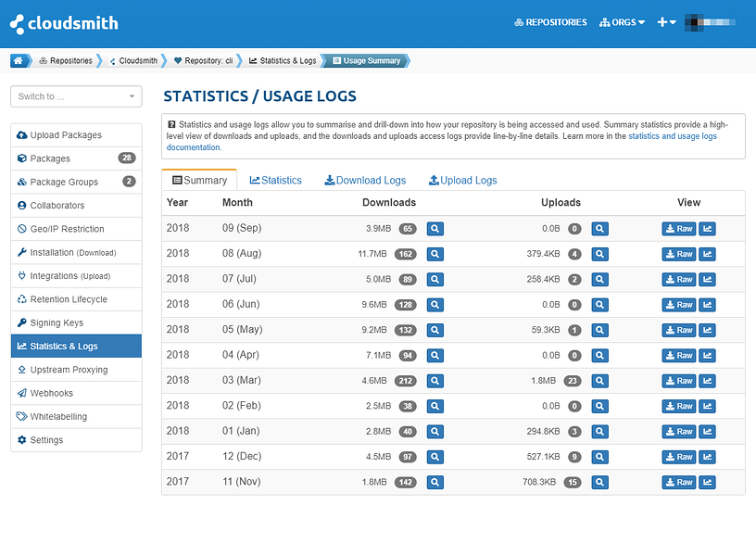Download Raw data for 08 (Aug) 2018

[679, 254]
